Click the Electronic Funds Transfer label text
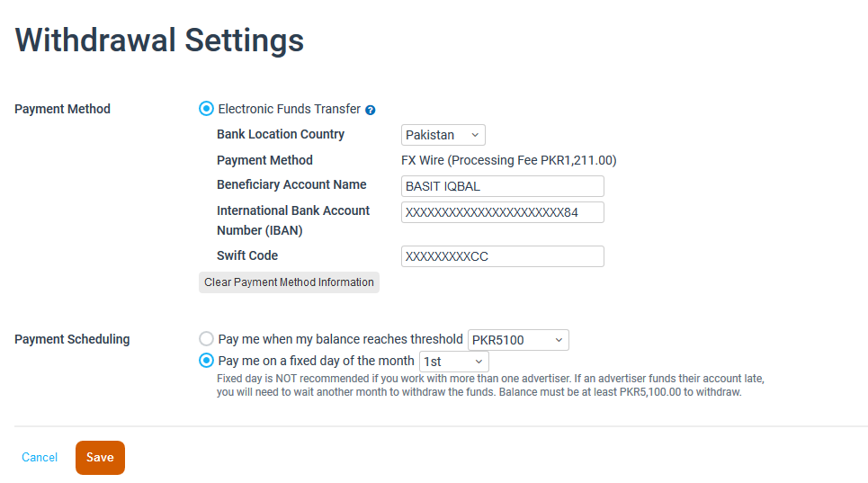The image size is (868, 483). tap(289, 109)
